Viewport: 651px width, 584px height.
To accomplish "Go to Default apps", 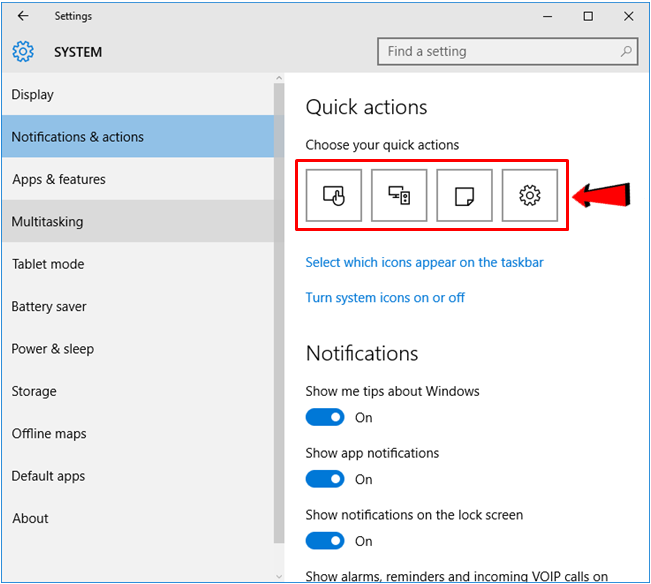I will click(x=137, y=476).
